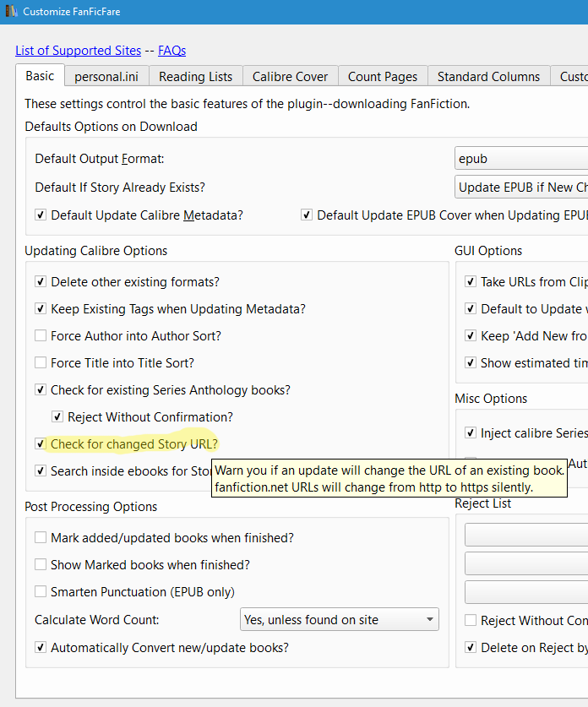This screenshot has width=588, height=707.
Task: Expand the Default If Story Already Exists dropdown
Action: [x=520, y=188]
